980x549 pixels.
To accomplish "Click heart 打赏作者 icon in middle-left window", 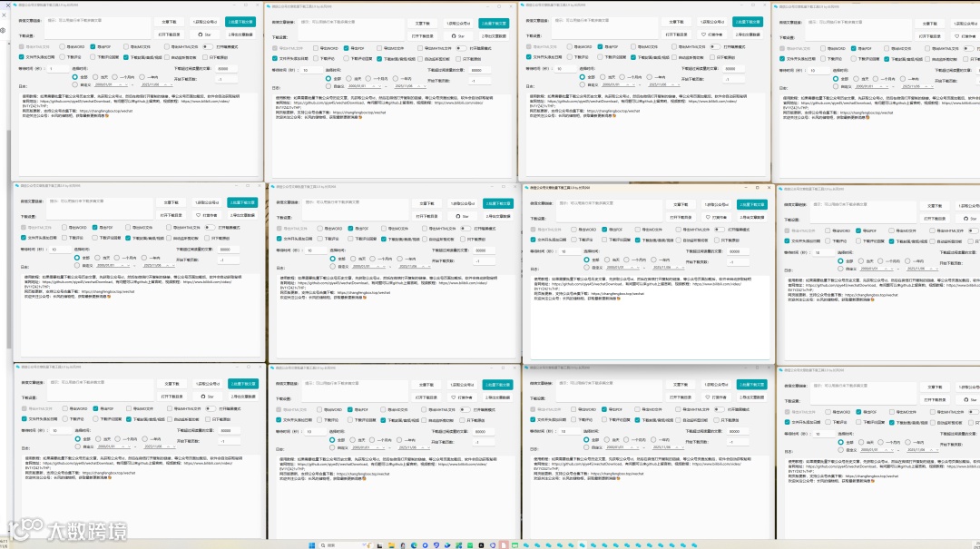I will (x=199, y=215).
